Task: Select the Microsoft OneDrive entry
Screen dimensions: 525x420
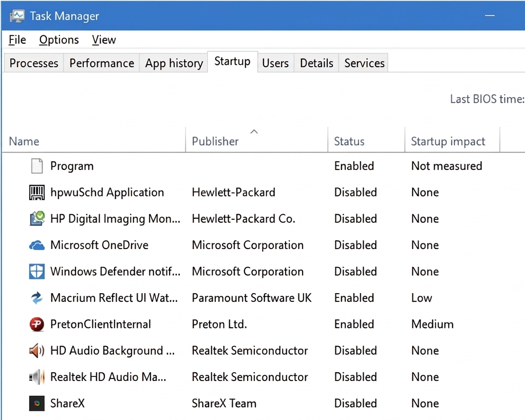Action: [100, 245]
